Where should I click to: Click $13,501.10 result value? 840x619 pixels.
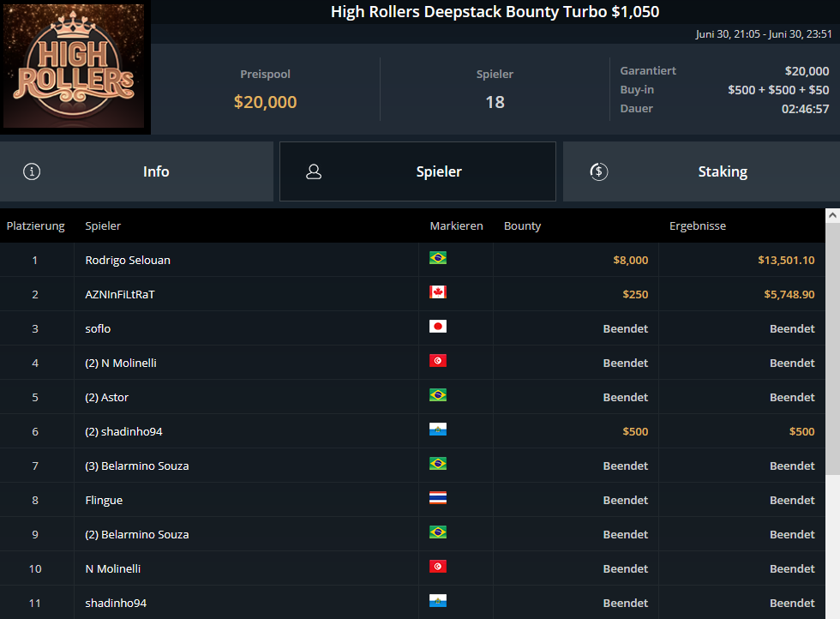point(786,260)
